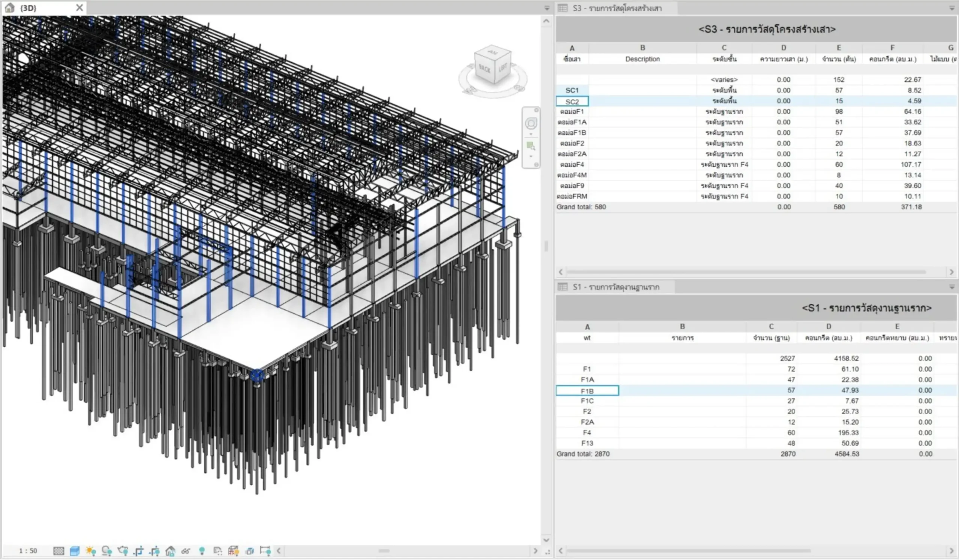Click S3 schedule horizontal scrollbar

[x=746, y=272]
